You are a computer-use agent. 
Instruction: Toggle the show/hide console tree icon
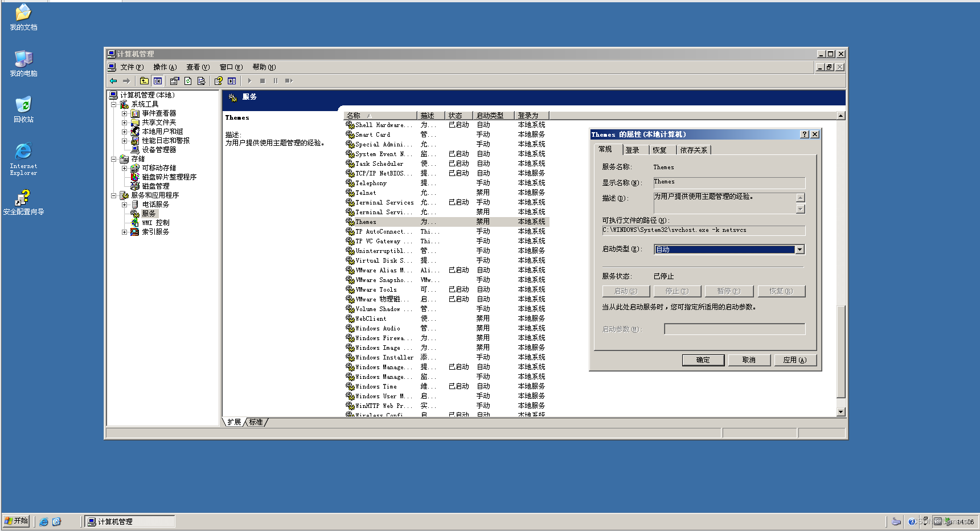point(158,81)
